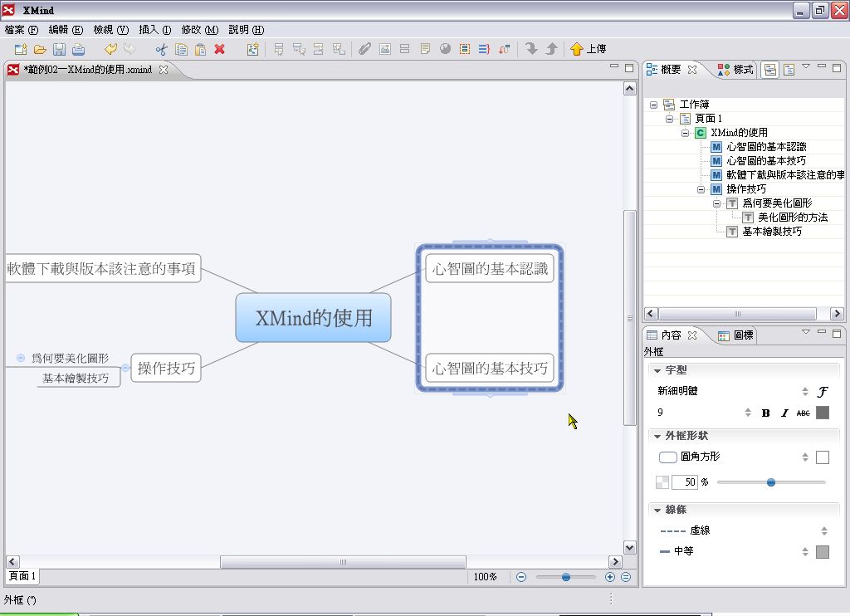
Task: Open the 檔案 menu
Action: pyautogui.click(x=21, y=30)
